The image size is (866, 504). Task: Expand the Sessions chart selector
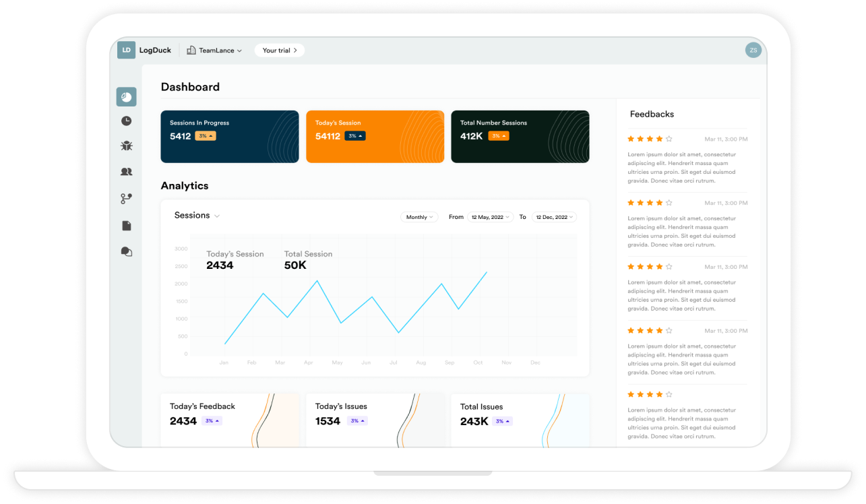tap(197, 216)
